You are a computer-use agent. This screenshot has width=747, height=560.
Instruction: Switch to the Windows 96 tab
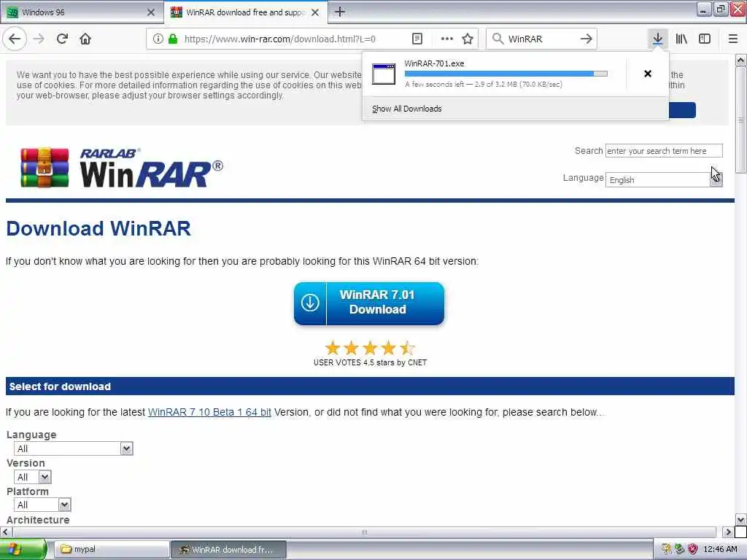pos(81,12)
